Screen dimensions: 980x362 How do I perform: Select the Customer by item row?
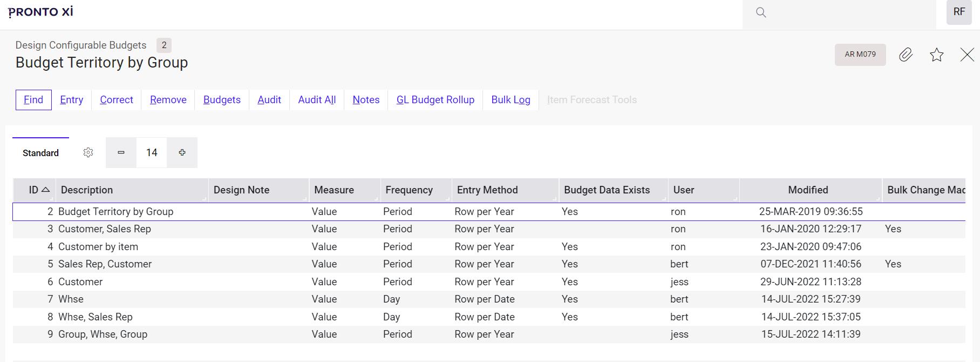click(98, 247)
